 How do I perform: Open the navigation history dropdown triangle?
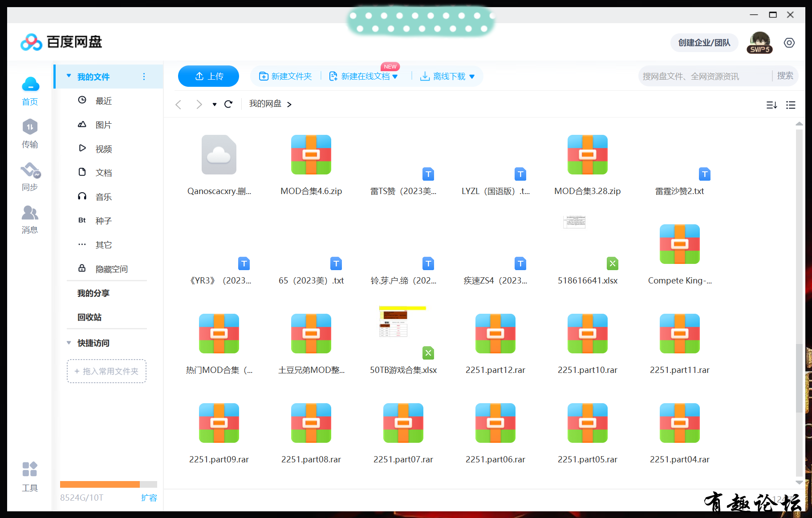point(215,105)
